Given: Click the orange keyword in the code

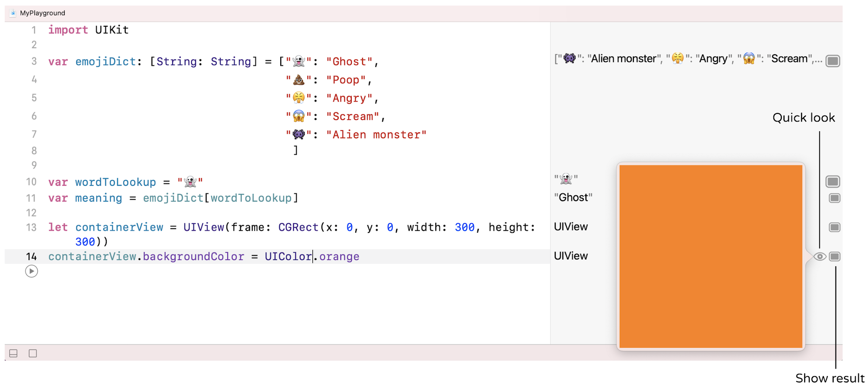Looking at the screenshot, I should coord(339,257).
